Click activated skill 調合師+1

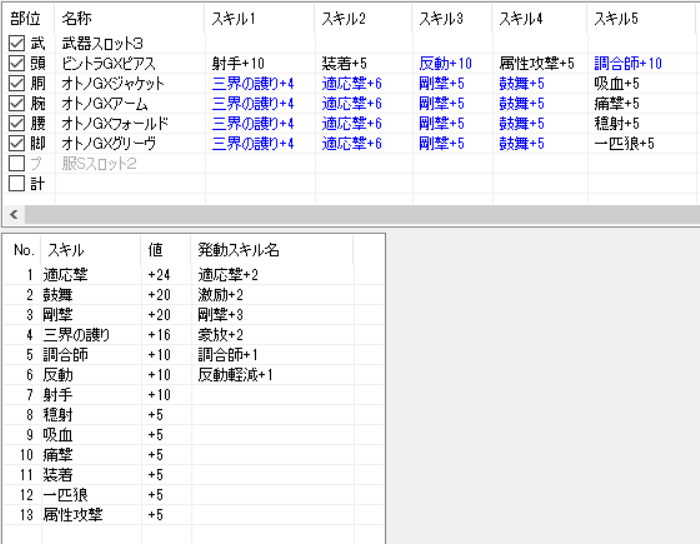(228, 355)
